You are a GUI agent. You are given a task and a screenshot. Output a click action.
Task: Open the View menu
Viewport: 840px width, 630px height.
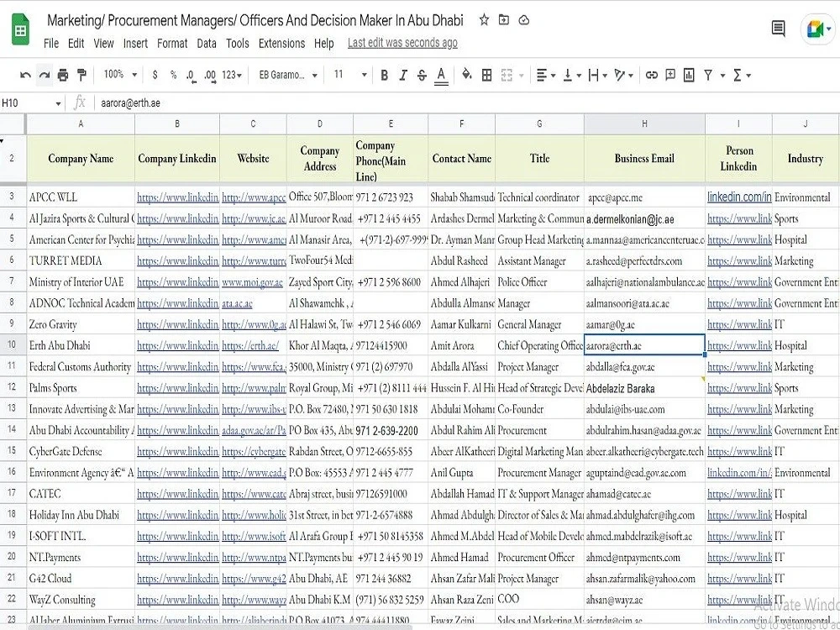(103, 44)
